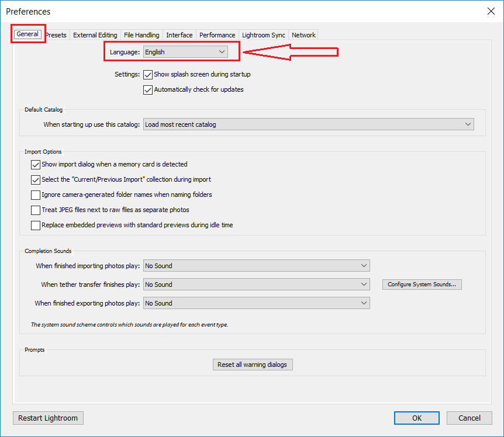Open the Performance tab
The height and width of the screenshot is (437, 504).
[x=217, y=35]
